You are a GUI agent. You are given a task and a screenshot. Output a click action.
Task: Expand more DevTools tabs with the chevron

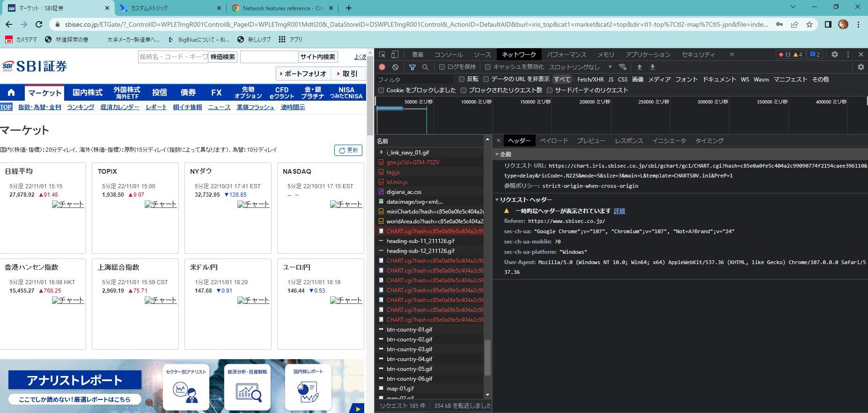[731, 54]
